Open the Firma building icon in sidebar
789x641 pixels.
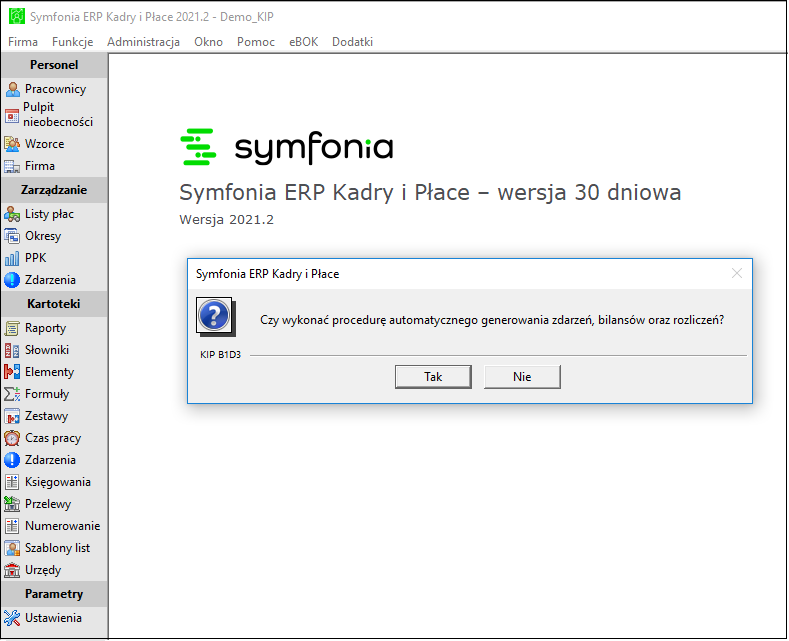pyautogui.click(x=12, y=166)
